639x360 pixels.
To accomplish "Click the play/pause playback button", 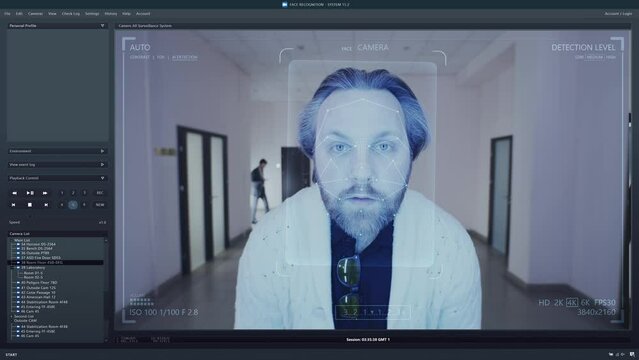I will pos(30,193).
